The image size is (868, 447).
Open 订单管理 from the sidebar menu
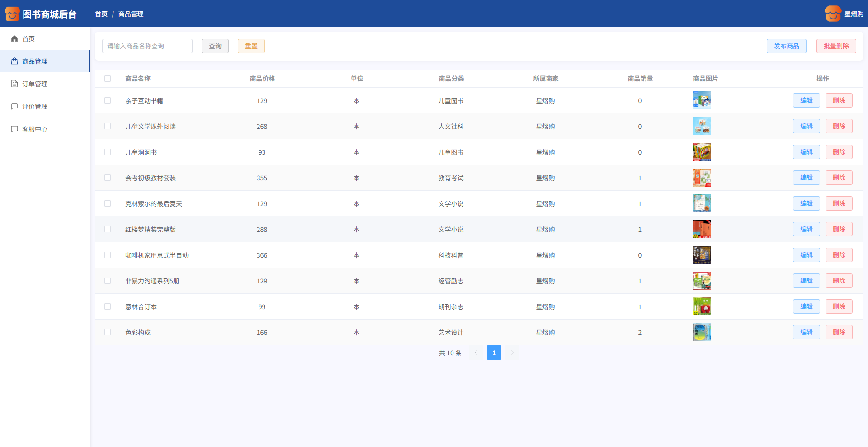click(x=35, y=84)
